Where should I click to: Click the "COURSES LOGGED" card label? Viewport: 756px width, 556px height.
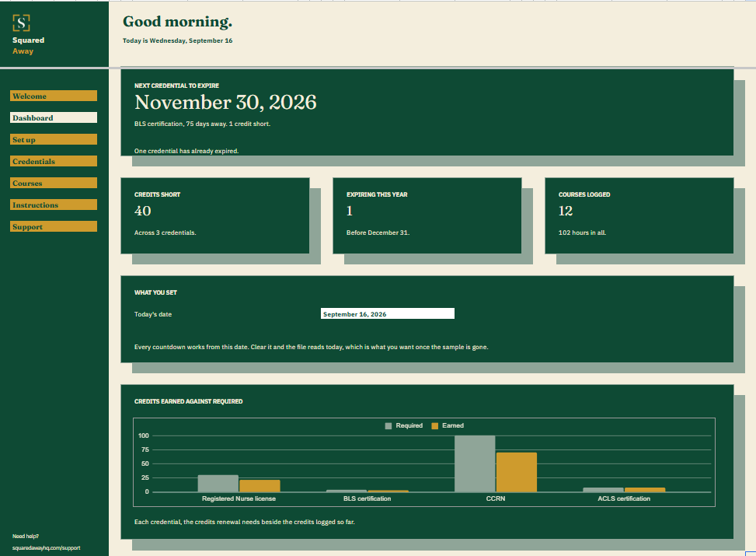pos(584,194)
